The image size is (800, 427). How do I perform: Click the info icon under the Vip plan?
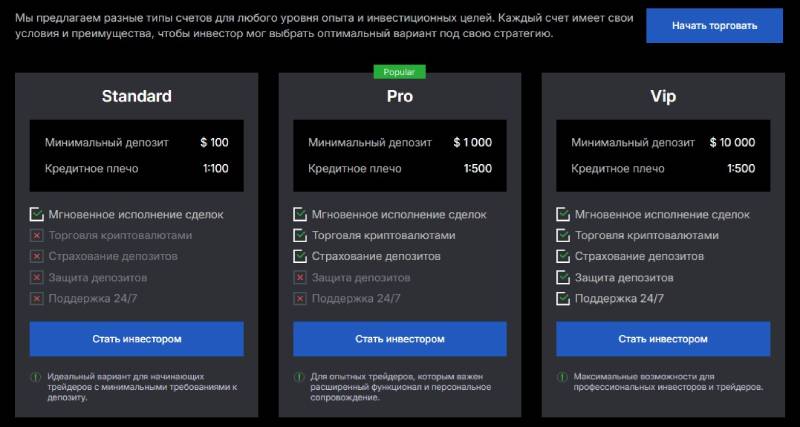click(x=562, y=377)
